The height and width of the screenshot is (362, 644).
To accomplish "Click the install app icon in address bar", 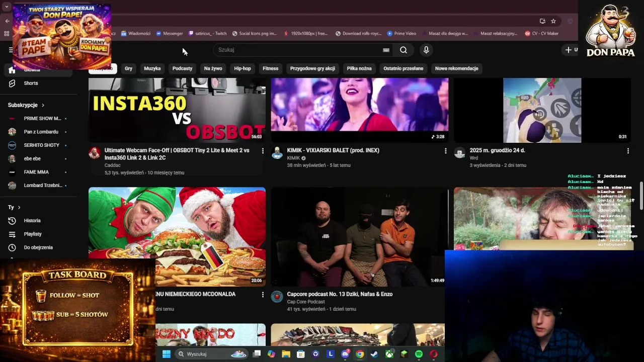I will click(x=542, y=21).
